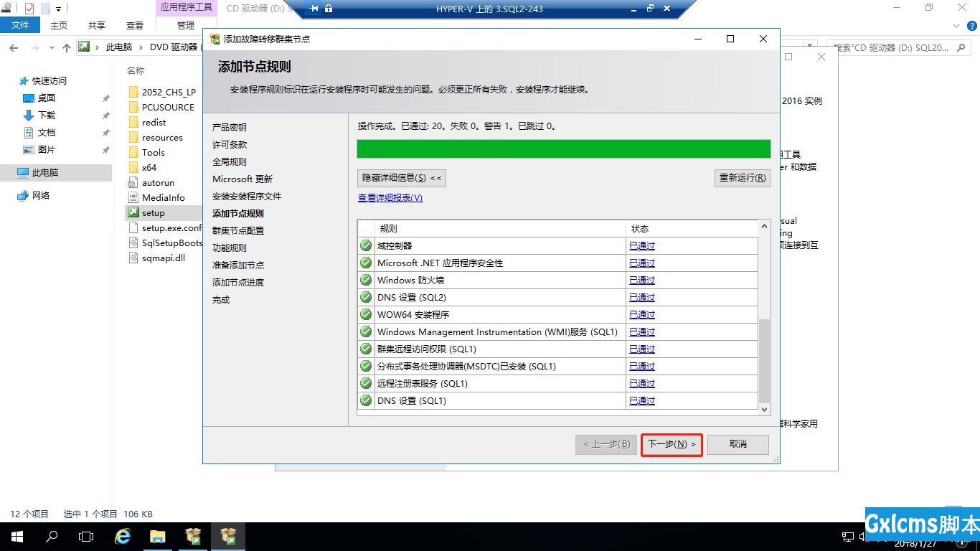Image resolution: width=980 pixels, height=551 pixels.
Task: Click installer box icon in dialog title bar
Action: (215, 39)
